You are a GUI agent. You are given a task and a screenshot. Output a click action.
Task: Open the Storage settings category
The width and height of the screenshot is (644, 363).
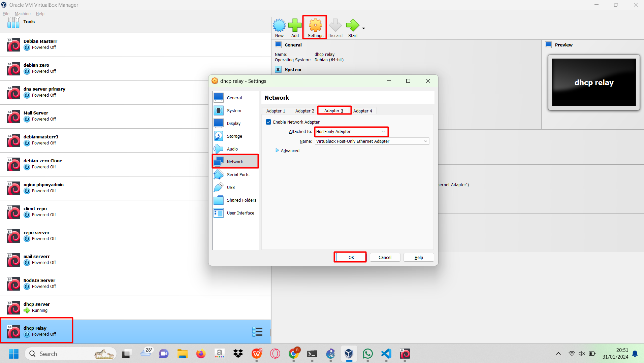(235, 136)
